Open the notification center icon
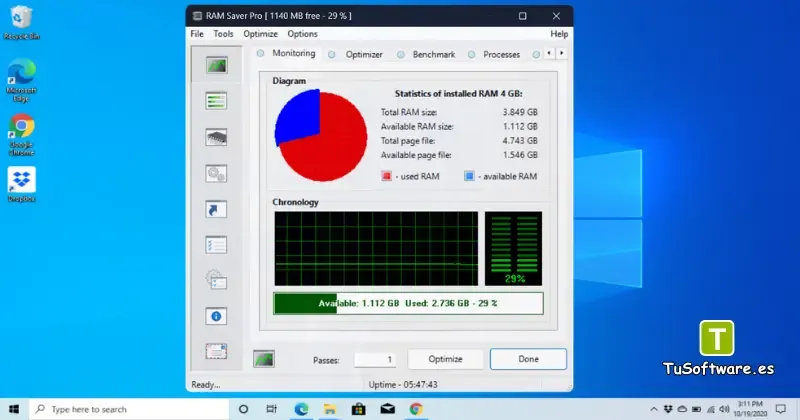Image resolution: width=800 pixels, height=420 pixels. click(x=781, y=409)
